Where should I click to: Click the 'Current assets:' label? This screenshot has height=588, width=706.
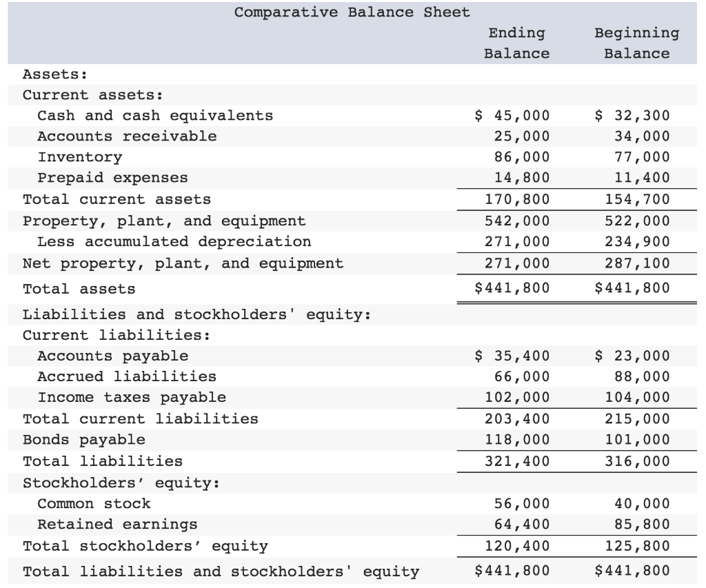(x=93, y=95)
